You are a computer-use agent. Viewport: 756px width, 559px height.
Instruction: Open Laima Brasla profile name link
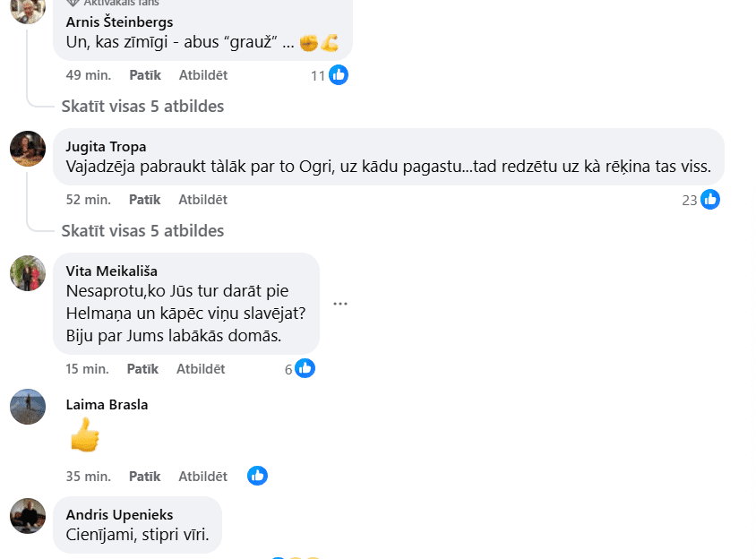click(x=107, y=405)
